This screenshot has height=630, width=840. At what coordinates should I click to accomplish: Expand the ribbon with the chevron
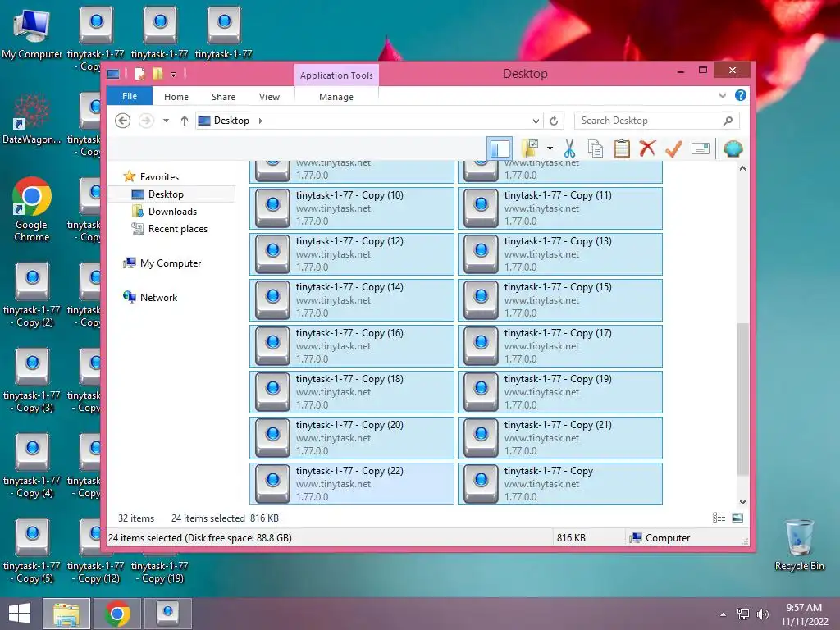[722, 95]
